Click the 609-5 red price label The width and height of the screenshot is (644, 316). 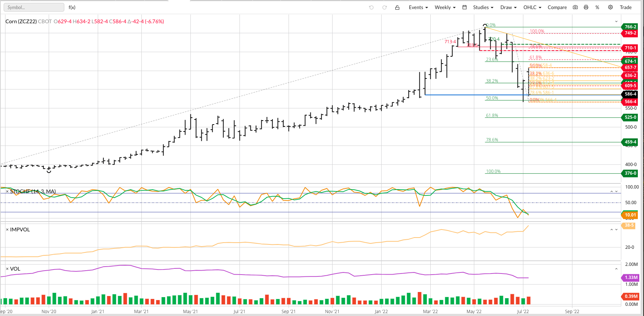(x=630, y=86)
